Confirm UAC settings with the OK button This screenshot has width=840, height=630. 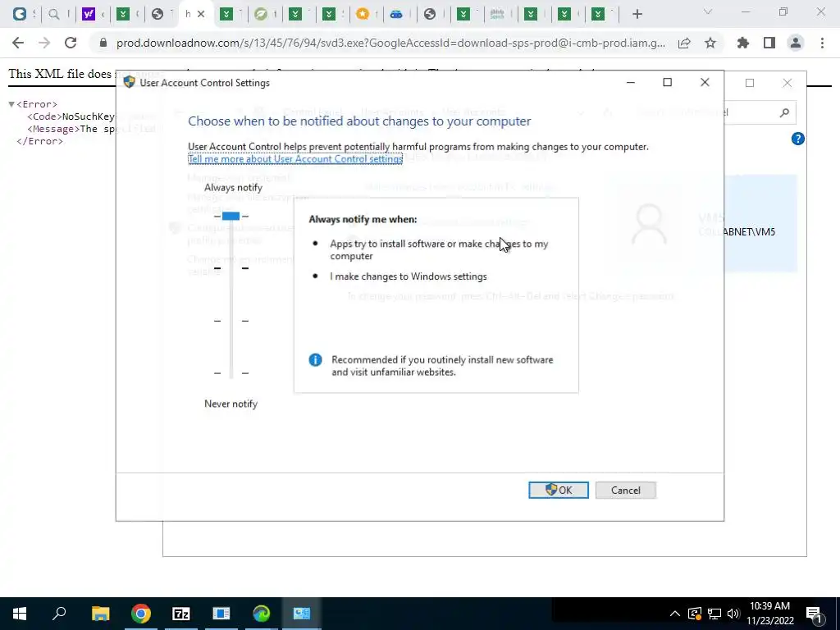tap(558, 491)
